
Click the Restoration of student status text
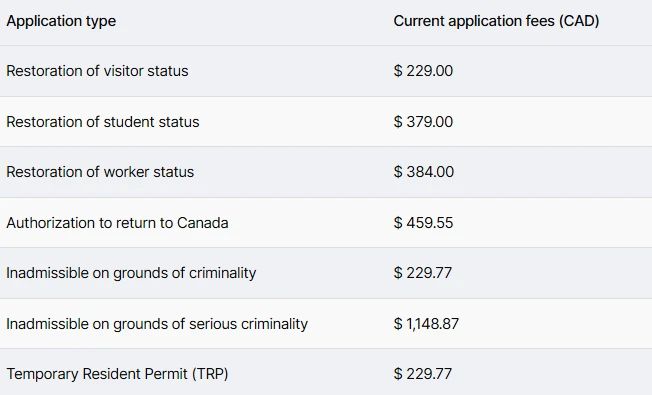[103, 122]
